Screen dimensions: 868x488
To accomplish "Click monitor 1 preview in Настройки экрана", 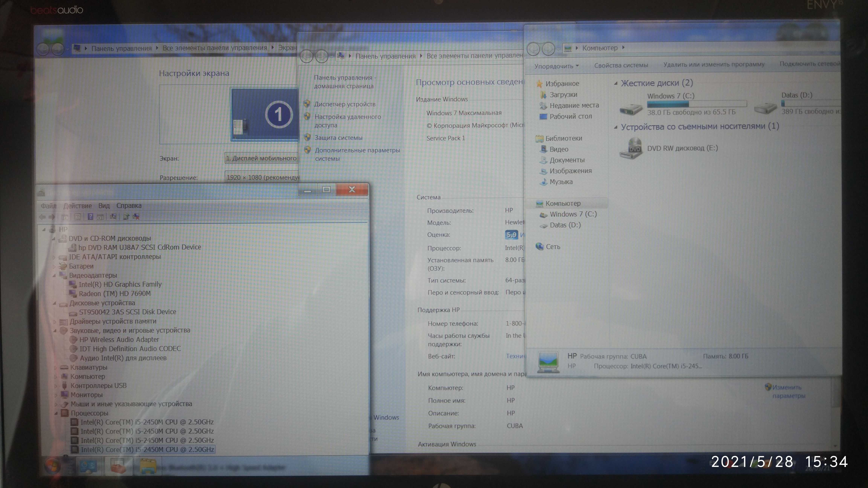I will pyautogui.click(x=264, y=114).
